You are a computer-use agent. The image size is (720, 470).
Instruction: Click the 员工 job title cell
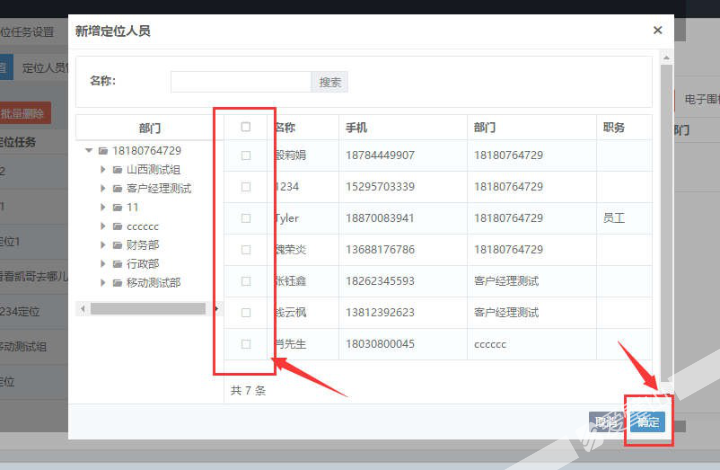point(614,218)
